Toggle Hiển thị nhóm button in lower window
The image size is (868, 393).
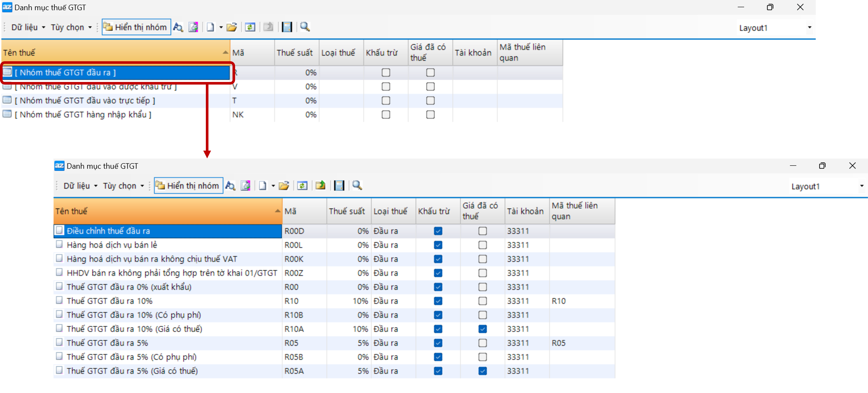click(x=188, y=186)
